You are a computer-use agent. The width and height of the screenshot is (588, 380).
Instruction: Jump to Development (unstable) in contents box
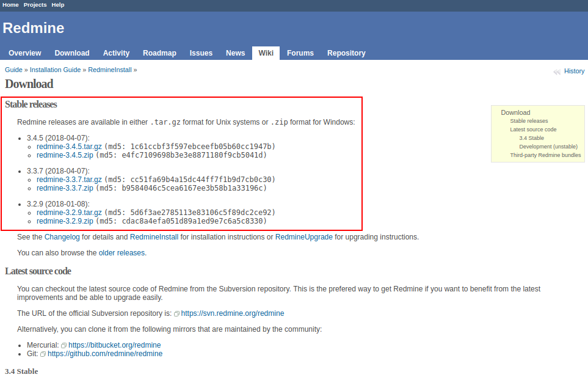click(548, 147)
